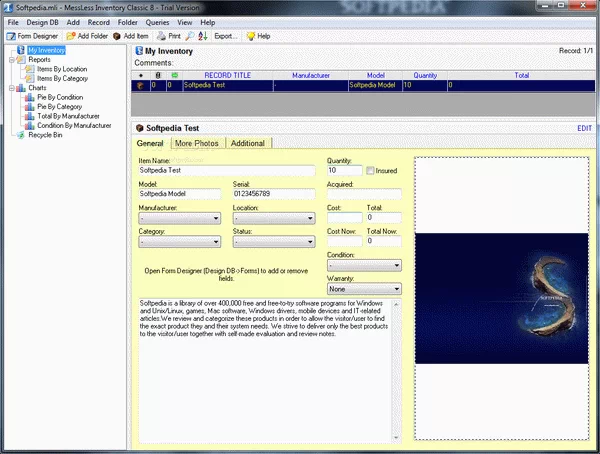Select the Recycle Bin in the tree

coord(47,135)
